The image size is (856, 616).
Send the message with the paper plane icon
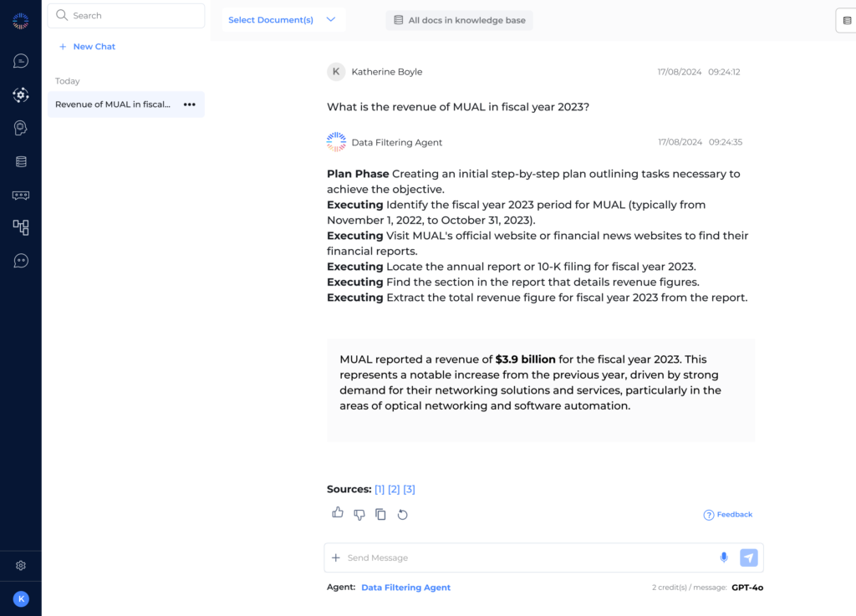tap(748, 557)
